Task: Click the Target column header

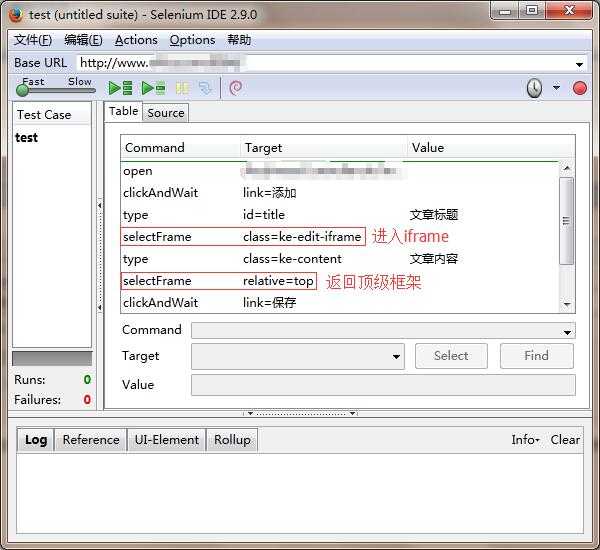Action: [324, 148]
